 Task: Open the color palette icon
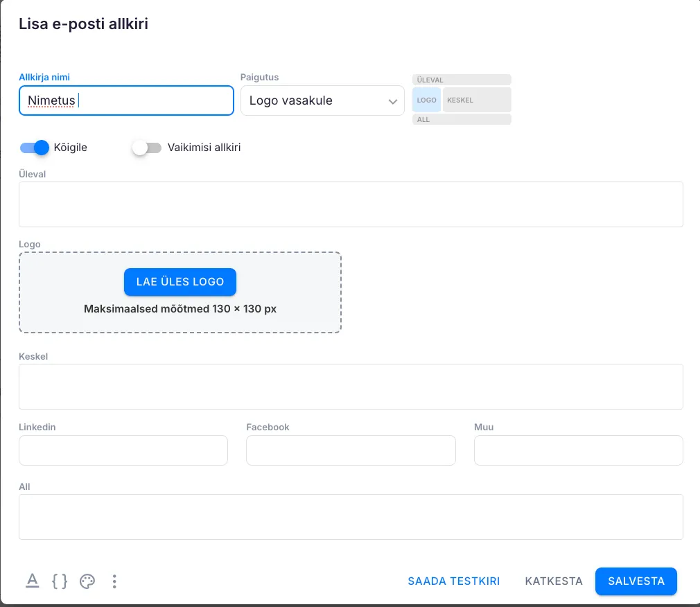click(87, 581)
